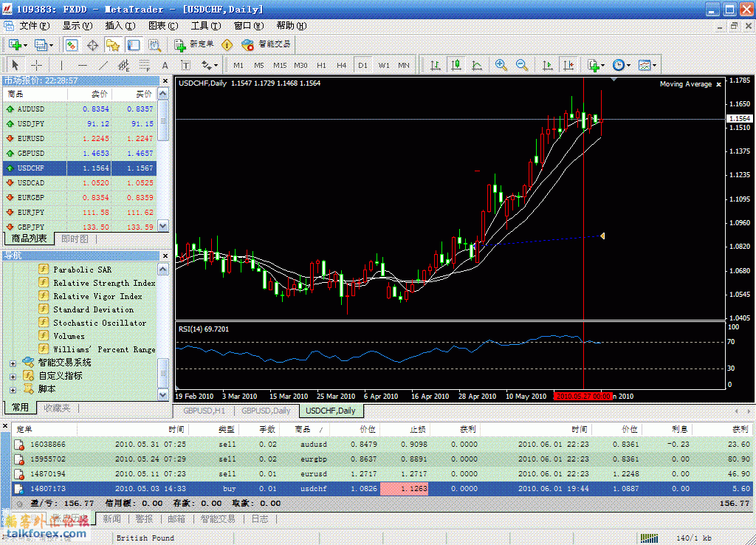Toggle the Market Watch window icon

point(72,45)
